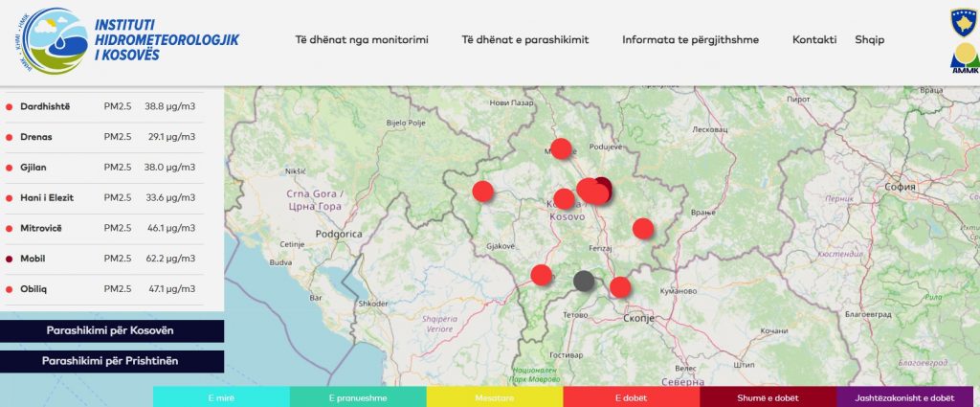This screenshot has height=407, width=980.
Task: Select the dark red Mobil station marker on map
Action: click(x=603, y=186)
